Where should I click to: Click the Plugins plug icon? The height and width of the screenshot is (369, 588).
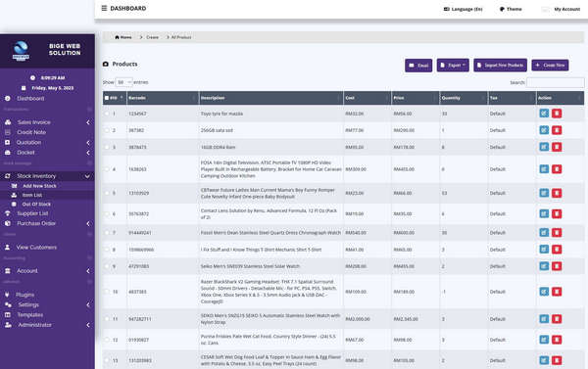8,295
